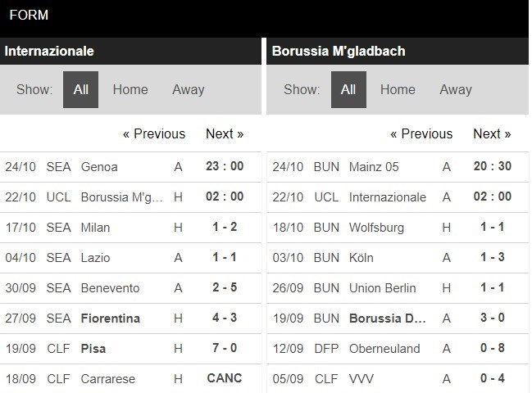This screenshot has height=393, width=532.
Task: Open the Köln 1 - 3 result
Action: [492, 257]
